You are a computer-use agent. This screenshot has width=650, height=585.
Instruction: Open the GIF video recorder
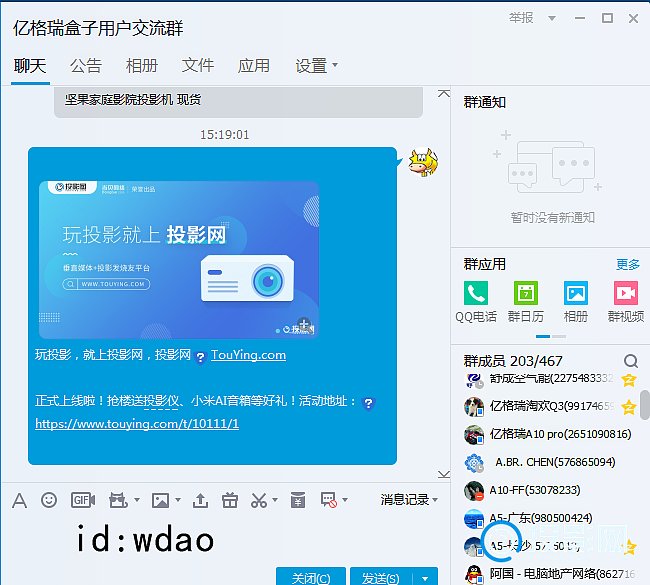tap(83, 500)
